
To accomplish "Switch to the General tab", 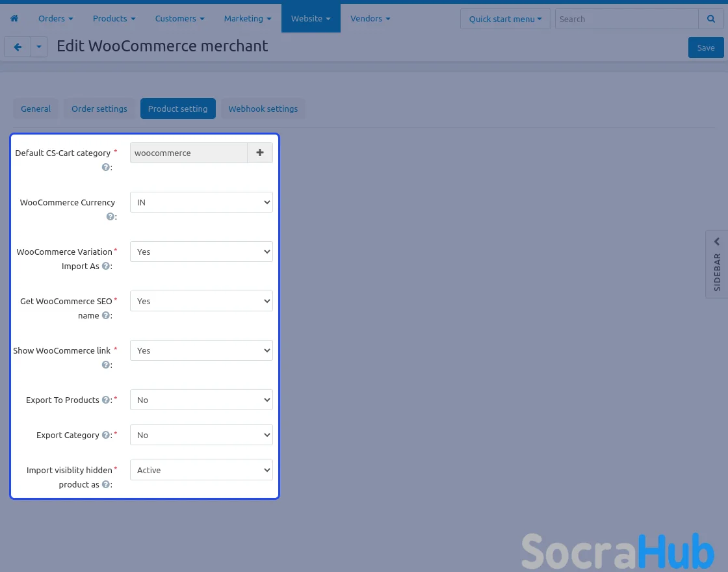I will click(36, 109).
